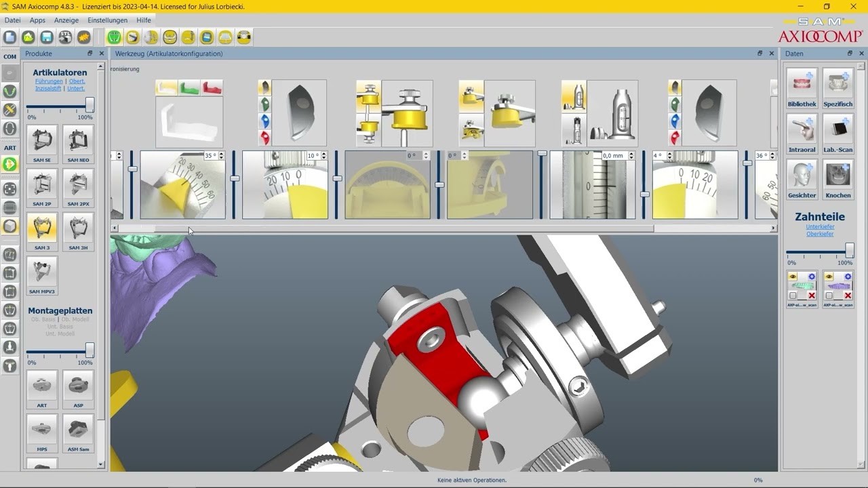
Task: Click the Oberkiefer link
Action: [820, 234]
